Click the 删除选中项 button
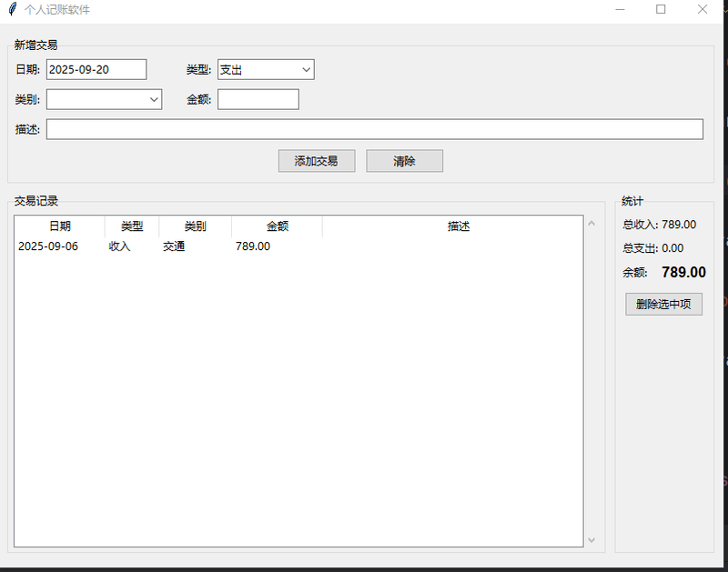Image resolution: width=728 pixels, height=572 pixels. point(663,305)
